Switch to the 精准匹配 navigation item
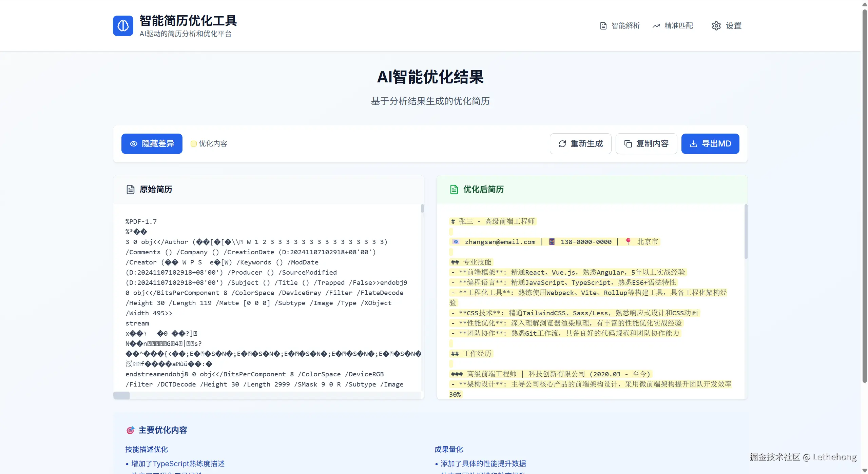The image size is (868, 474). pos(678,26)
